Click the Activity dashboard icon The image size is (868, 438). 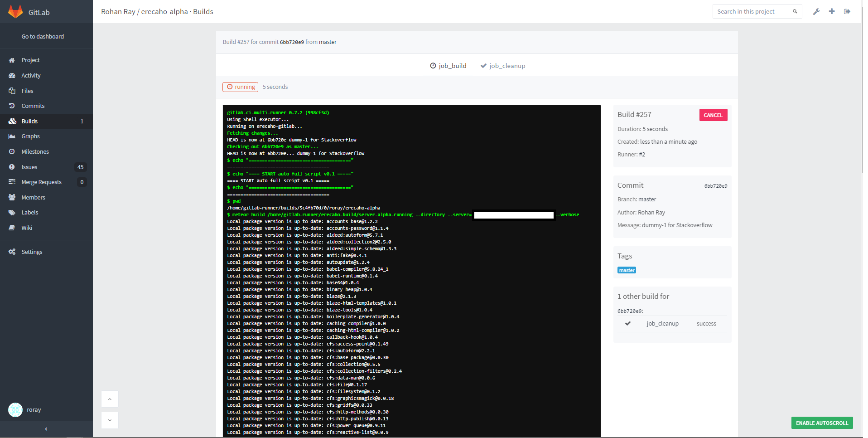(x=12, y=76)
